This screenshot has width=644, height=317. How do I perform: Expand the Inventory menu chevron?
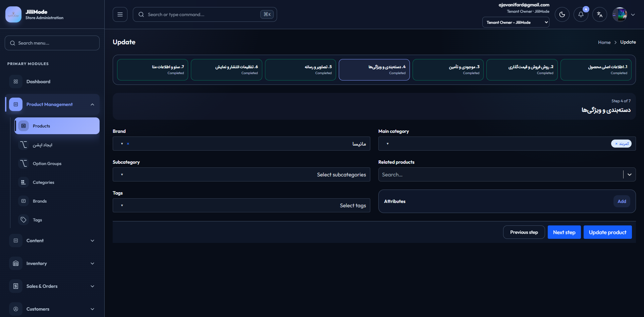tap(92, 263)
